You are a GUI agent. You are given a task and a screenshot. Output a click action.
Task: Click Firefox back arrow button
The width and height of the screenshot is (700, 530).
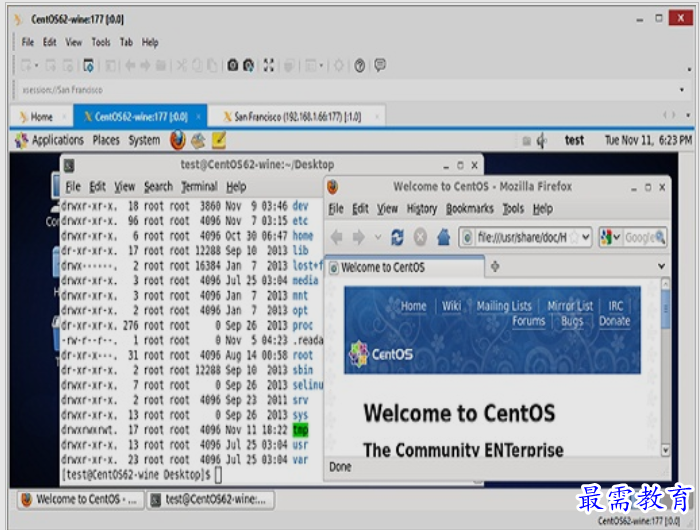point(337,237)
